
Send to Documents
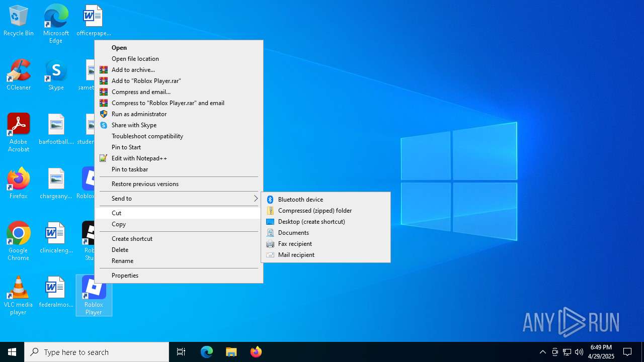(326, 233)
